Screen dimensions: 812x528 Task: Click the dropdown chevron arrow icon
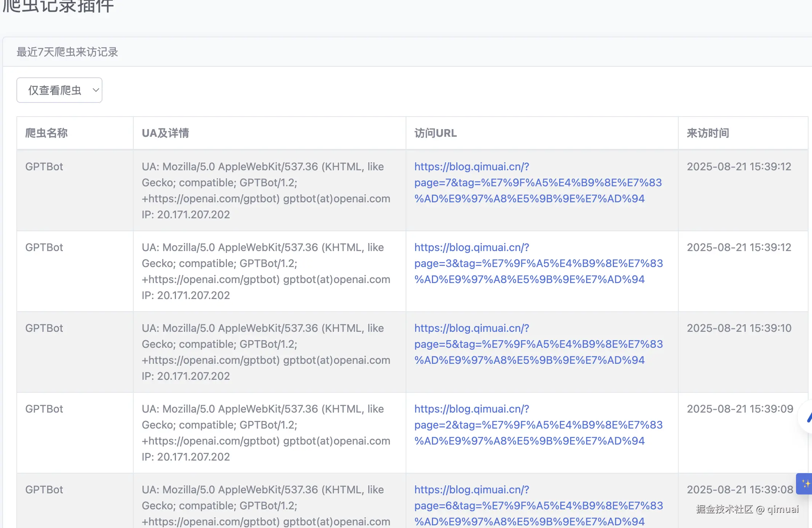96,90
